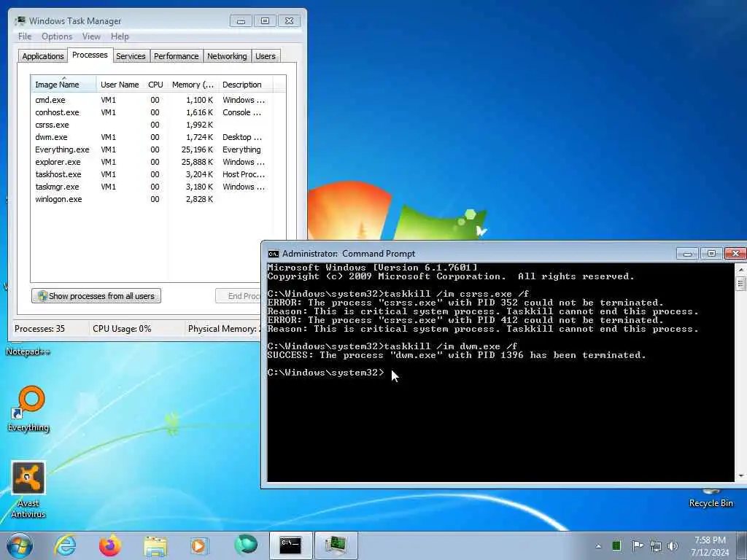Click the Task Manager title bar icon
The width and height of the screenshot is (747, 560).
[20, 21]
